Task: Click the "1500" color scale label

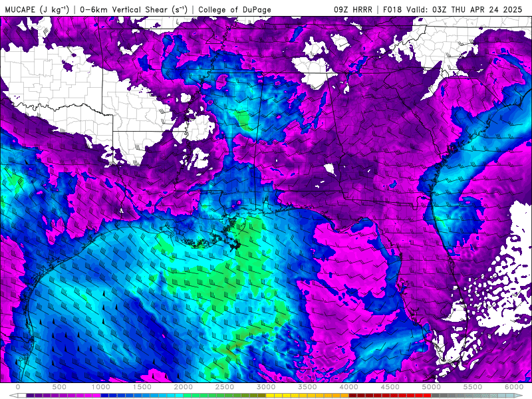Action: point(142,387)
